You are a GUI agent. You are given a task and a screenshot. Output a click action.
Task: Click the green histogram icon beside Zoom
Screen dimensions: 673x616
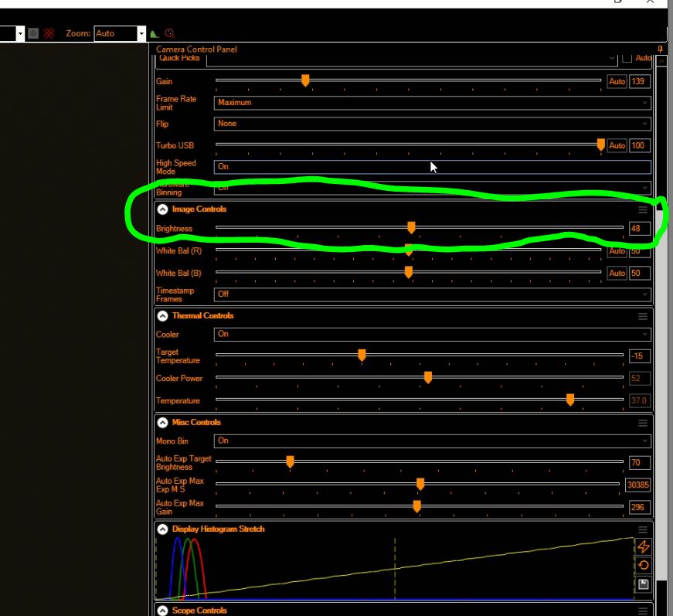tap(155, 33)
